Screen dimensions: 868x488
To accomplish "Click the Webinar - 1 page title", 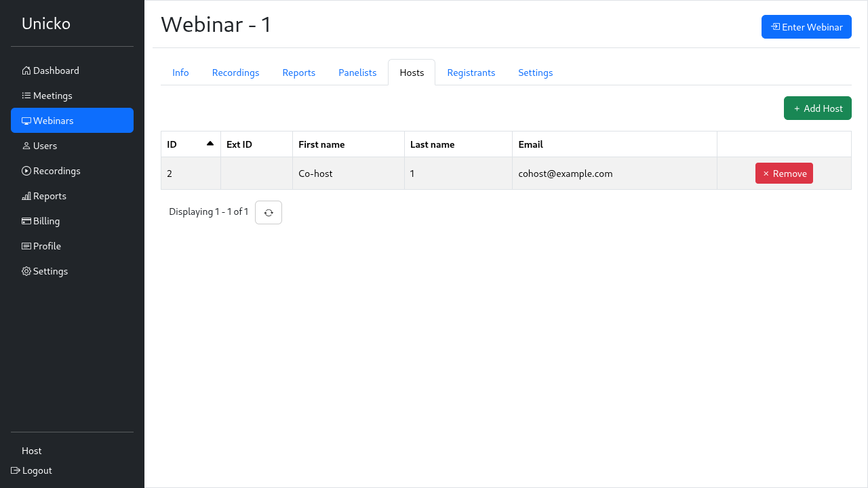I will (x=216, y=24).
